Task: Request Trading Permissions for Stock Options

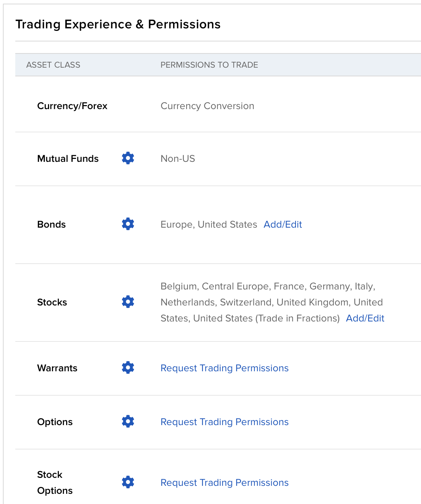Action: click(224, 483)
